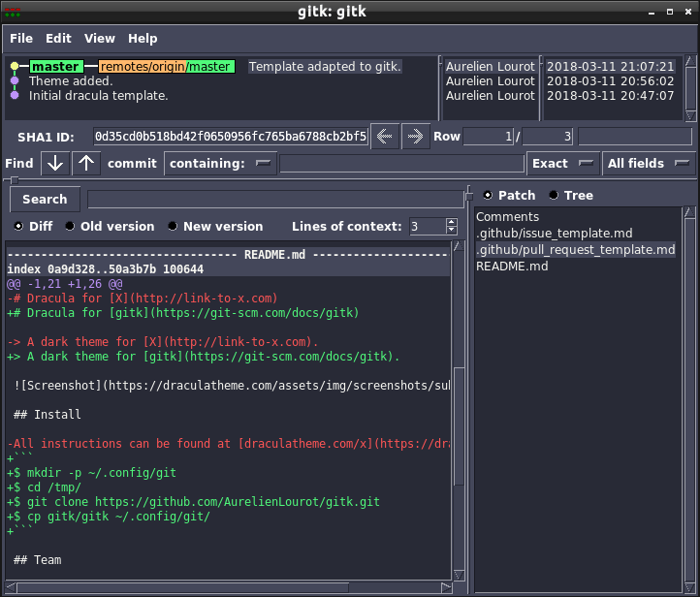This screenshot has height=597, width=700.
Task: Go back to previous commit in history
Action: point(384,136)
